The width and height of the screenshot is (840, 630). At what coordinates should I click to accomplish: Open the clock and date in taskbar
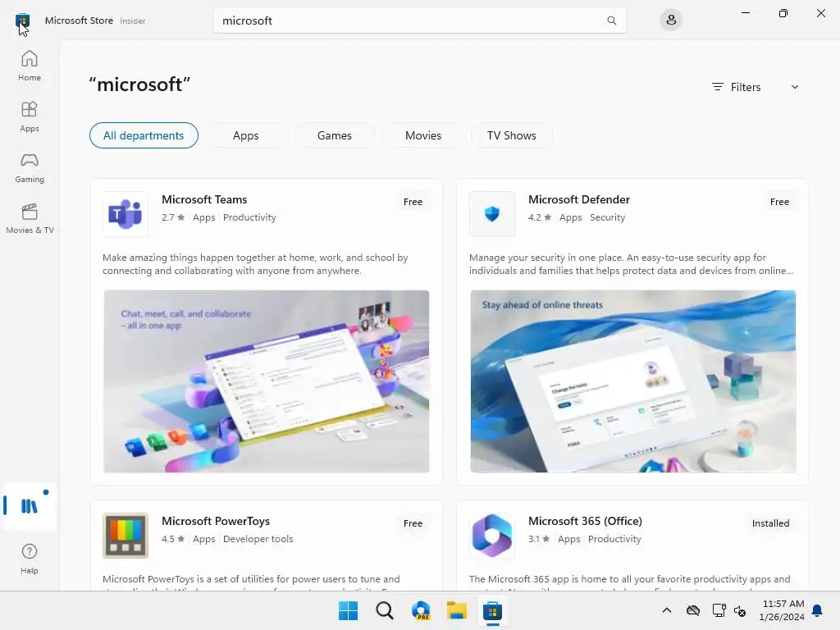[782, 610]
